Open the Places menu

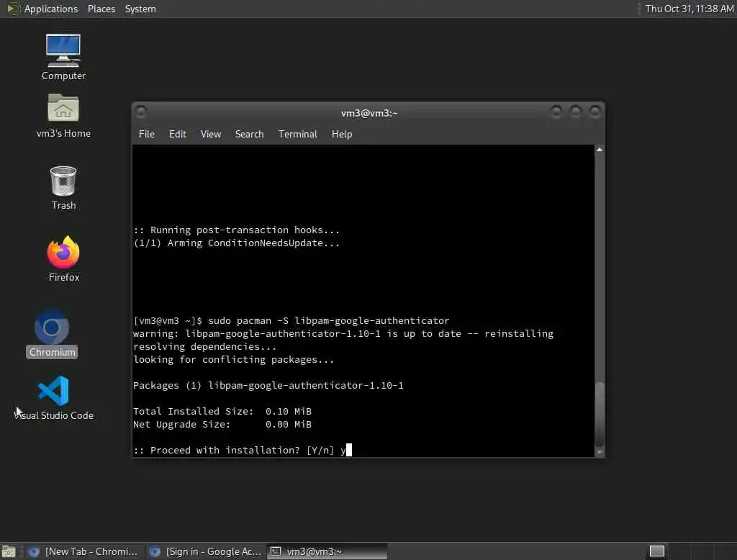101,9
